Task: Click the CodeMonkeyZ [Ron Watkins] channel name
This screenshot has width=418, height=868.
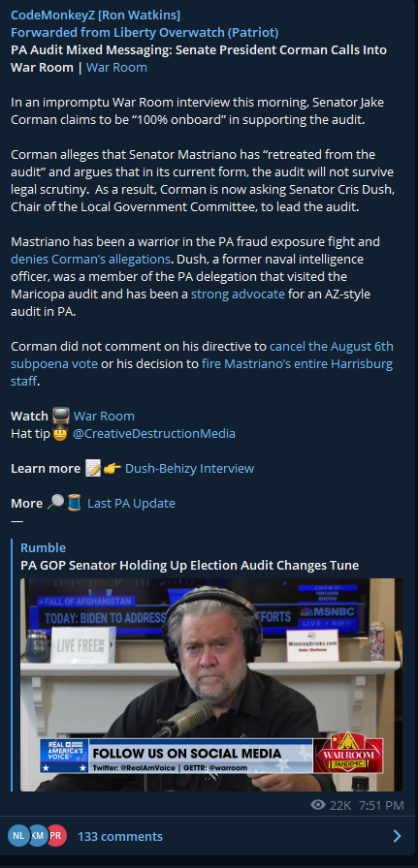Action: [x=95, y=15]
